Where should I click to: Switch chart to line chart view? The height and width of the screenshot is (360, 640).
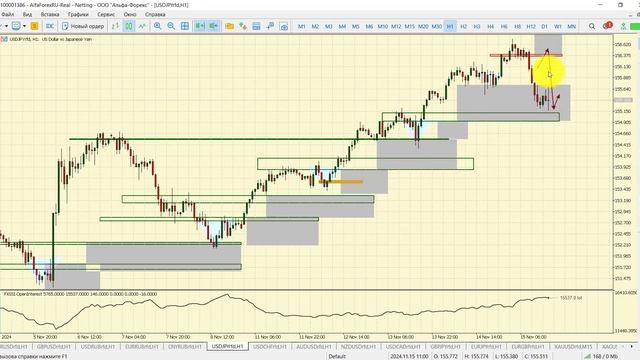pos(142,26)
